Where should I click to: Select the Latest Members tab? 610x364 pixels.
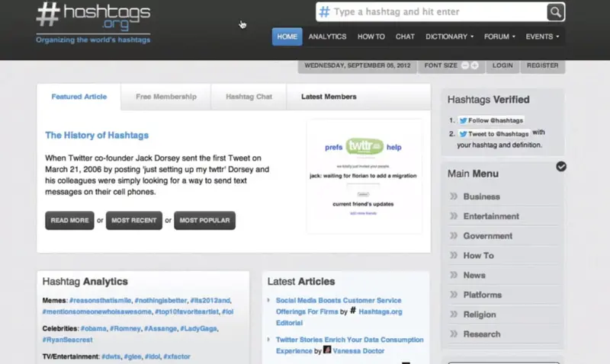tap(329, 97)
